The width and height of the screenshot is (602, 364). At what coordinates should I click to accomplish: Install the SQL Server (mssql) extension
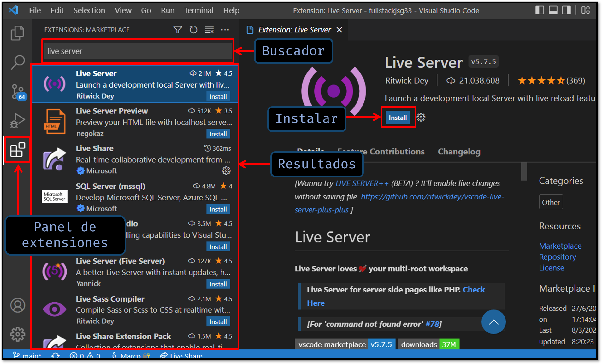click(218, 209)
